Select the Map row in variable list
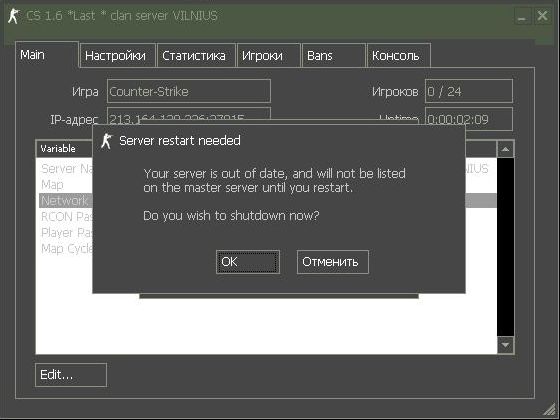560x420 pixels. pos(66,185)
